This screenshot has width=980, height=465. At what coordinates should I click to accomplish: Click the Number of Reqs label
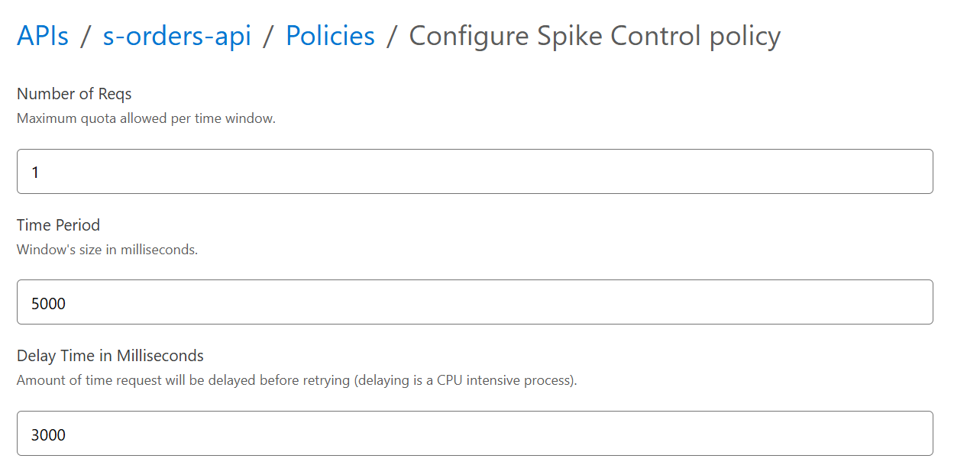click(x=74, y=94)
